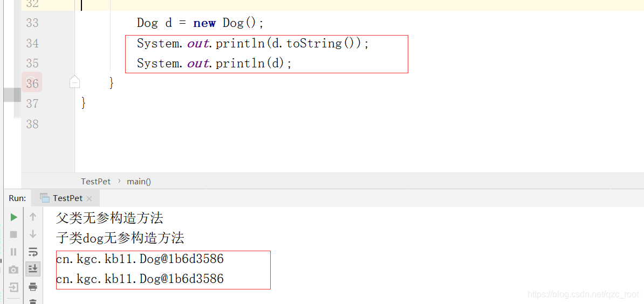The height and width of the screenshot is (304, 644).
Task: Click the Run: panel label
Action: (x=17, y=198)
